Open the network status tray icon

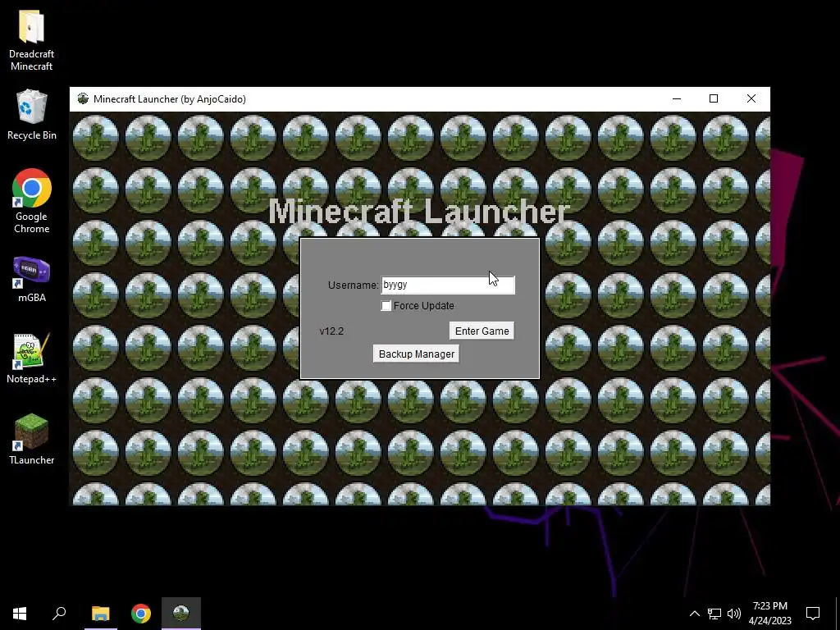tap(714, 614)
